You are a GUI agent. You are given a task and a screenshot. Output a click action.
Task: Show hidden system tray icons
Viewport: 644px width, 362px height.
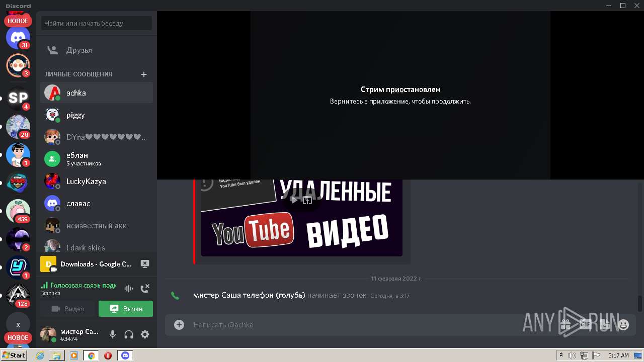tap(561, 355)
